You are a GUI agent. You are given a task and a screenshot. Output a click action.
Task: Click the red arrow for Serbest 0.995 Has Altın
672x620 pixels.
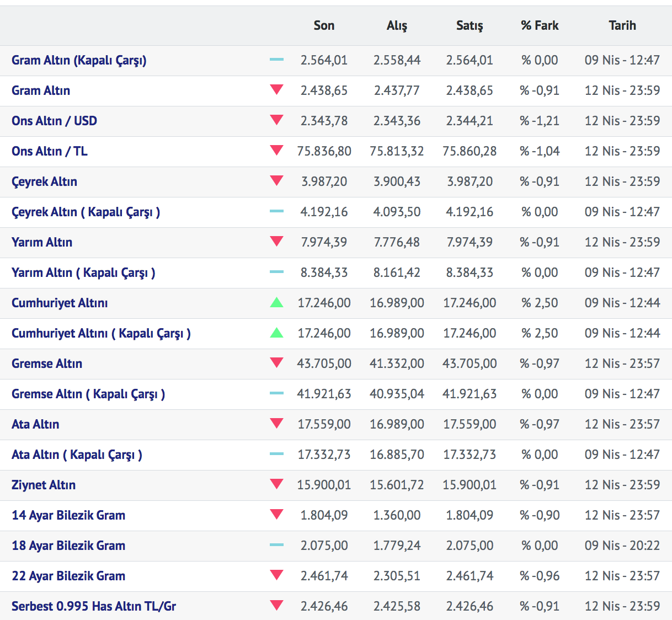pos(276,605)
